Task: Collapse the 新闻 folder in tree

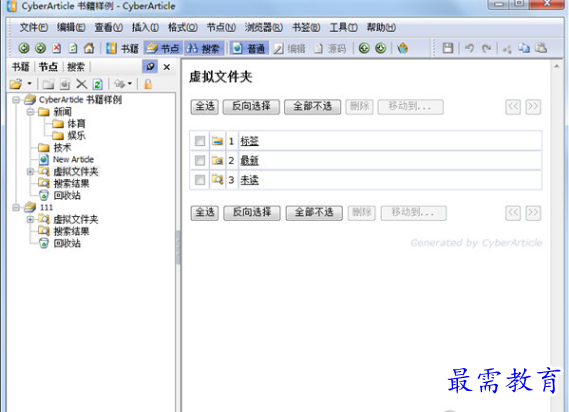Action: click(x=30, y=111)
